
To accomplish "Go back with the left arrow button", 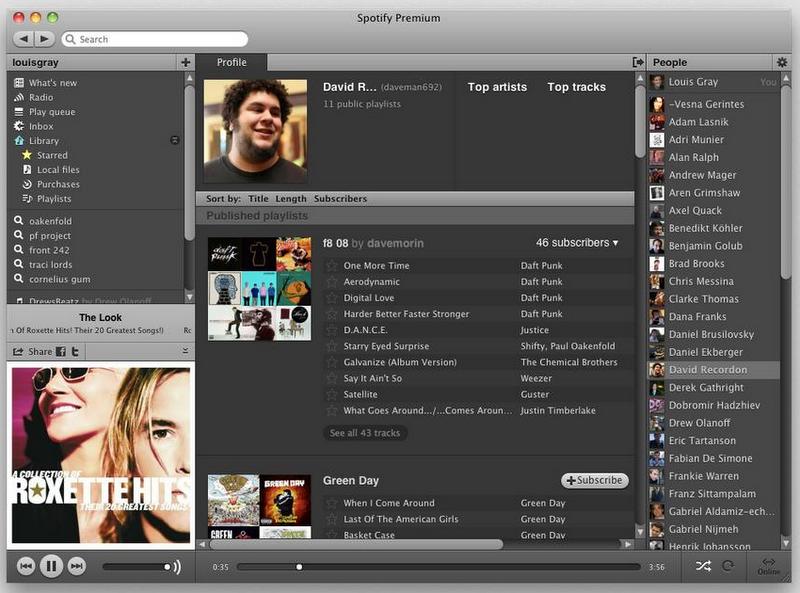I will pyautogui.click(x=23, y=39).
